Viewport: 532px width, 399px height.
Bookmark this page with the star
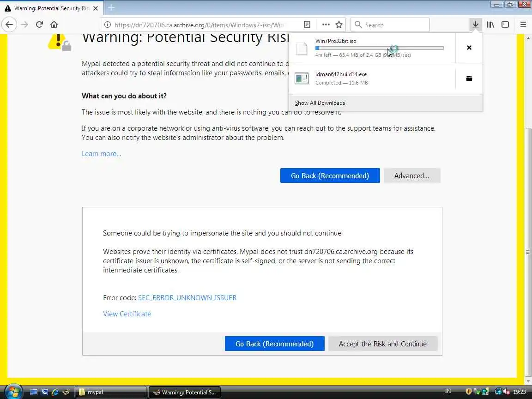pos(339,24)
